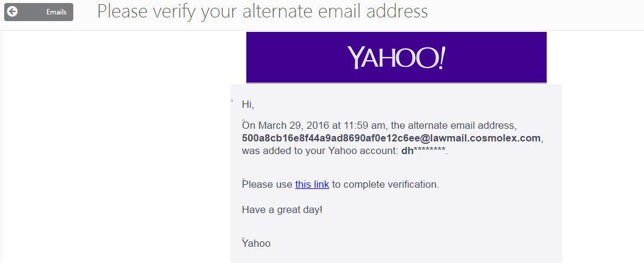Click the purple banner area left of logo
Viewport: 644px width, 263px height.
coord(296,57)
